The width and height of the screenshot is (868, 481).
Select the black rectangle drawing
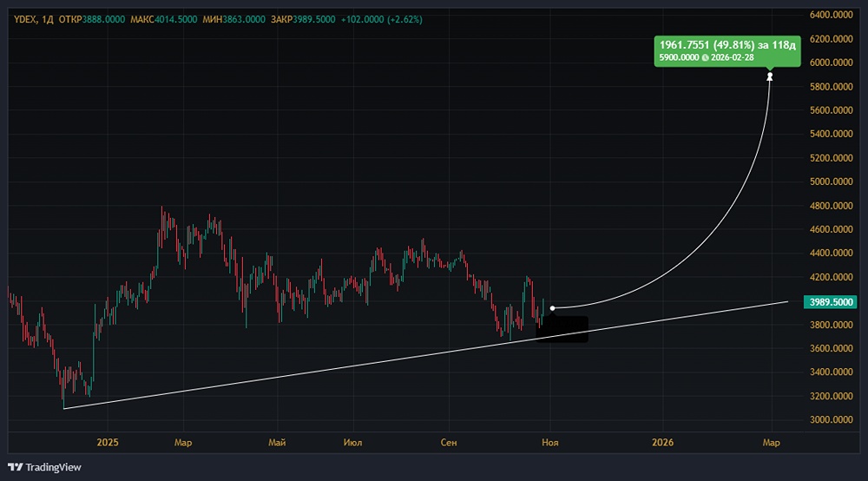562,329
